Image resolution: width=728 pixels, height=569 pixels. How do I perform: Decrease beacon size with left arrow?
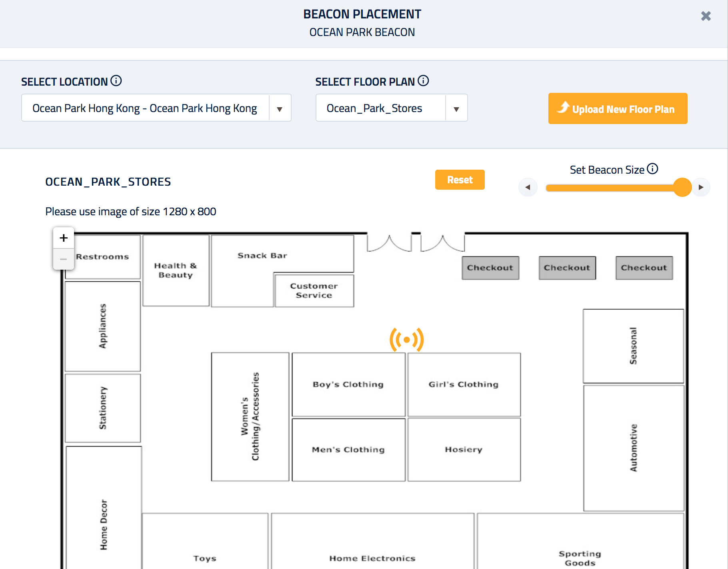[x=528, y=187]
